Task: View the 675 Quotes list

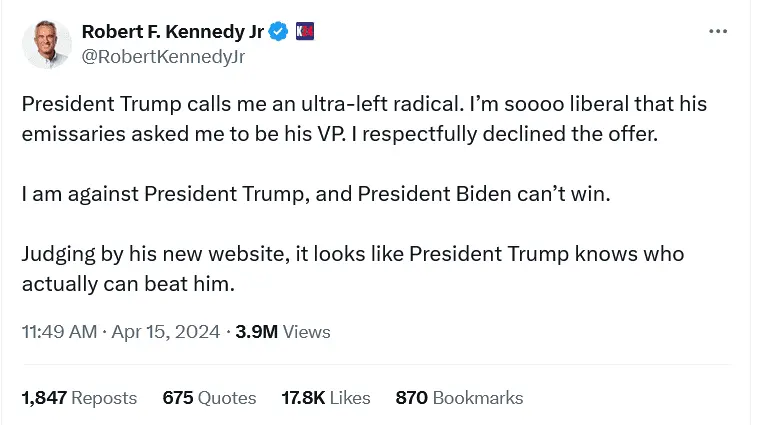Action: point(209,398)
